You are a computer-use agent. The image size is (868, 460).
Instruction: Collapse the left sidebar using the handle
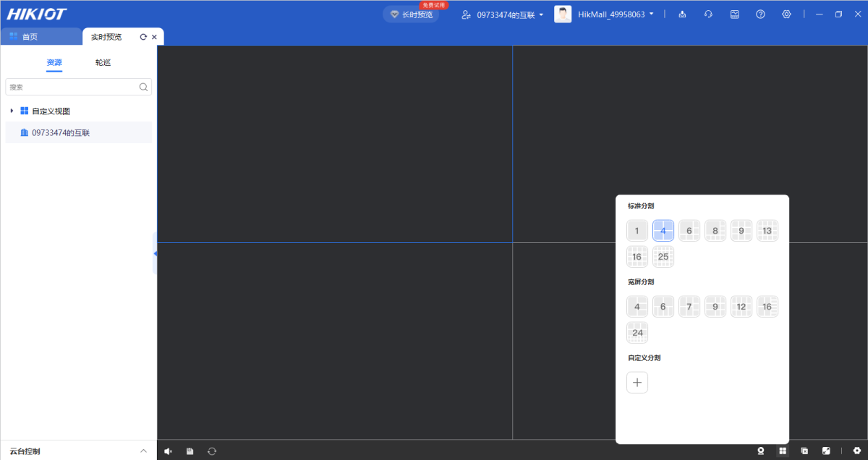click(x=155, y=253)
